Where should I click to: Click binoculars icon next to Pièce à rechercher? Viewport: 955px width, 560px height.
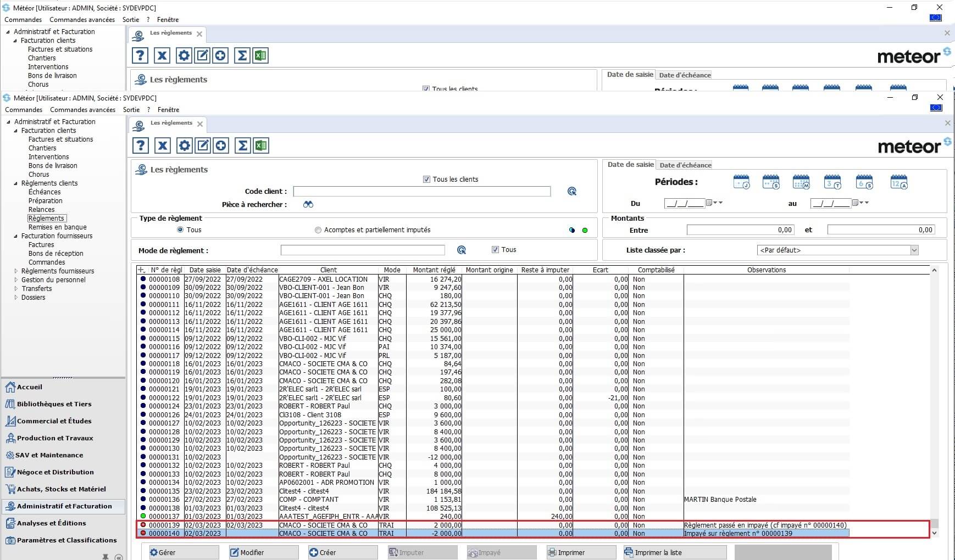tap(308, 204)
